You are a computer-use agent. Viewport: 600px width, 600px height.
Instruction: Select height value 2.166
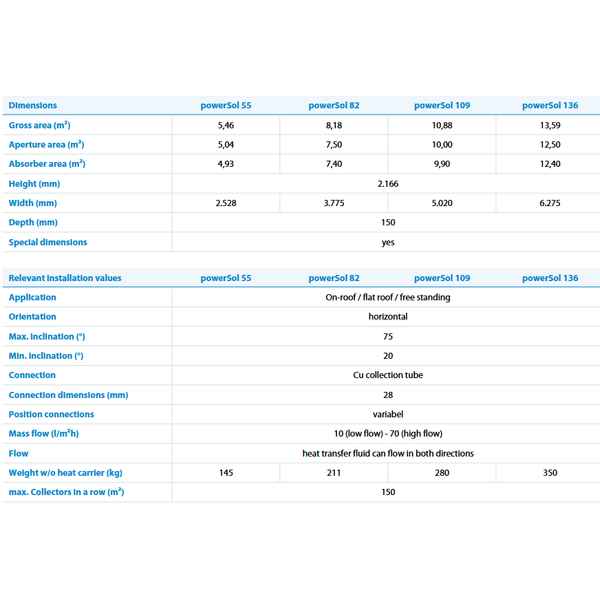[x=388, y=184]
